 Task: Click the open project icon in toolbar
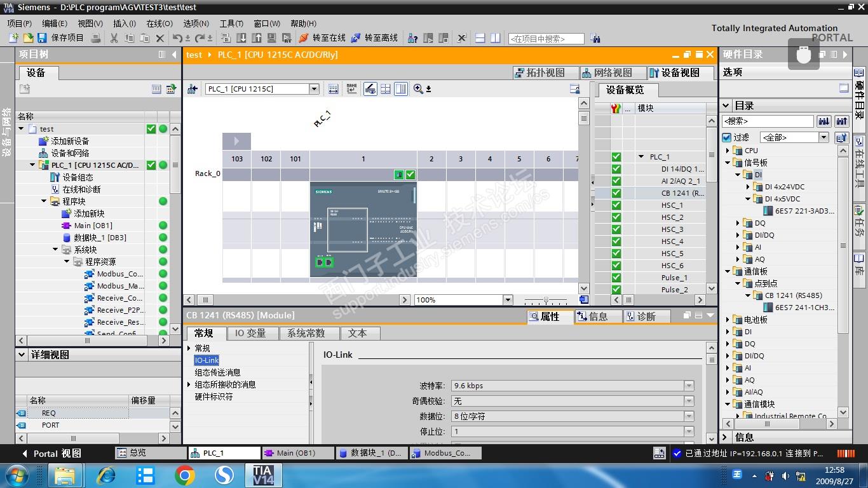(x=28, y=38)
